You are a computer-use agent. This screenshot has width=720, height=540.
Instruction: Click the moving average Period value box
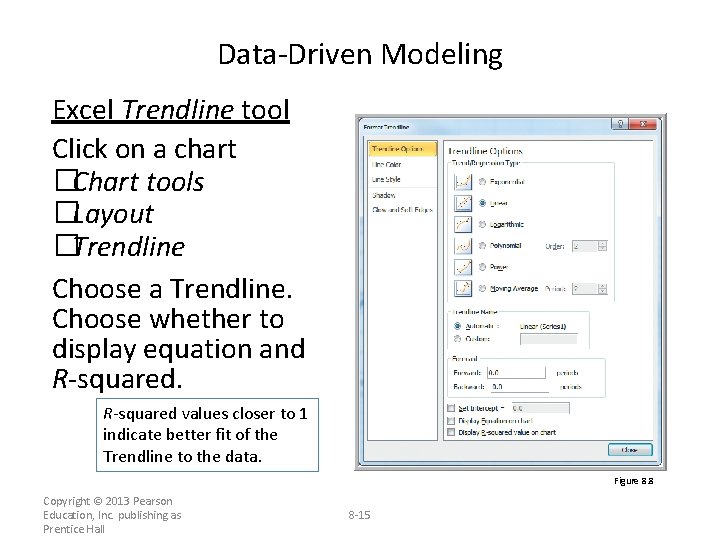pos(585,289)
